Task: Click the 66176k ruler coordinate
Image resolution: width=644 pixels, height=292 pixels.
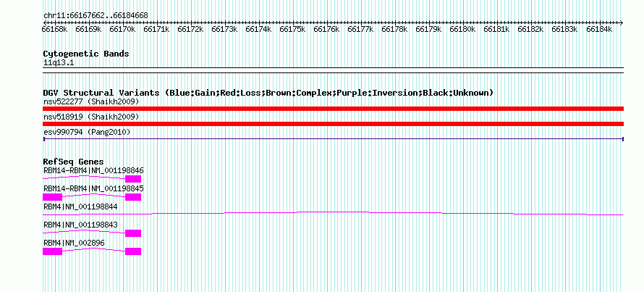Action: (327, 29)
